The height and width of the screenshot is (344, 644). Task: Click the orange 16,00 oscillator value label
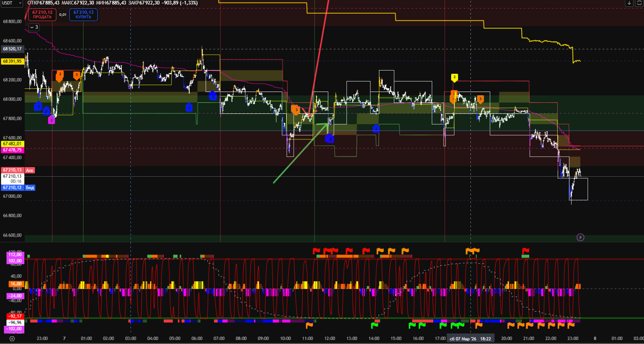16,284
